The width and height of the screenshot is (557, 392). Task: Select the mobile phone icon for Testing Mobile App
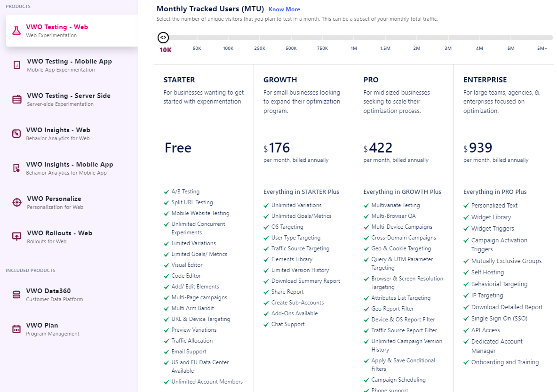click(16, 64)
